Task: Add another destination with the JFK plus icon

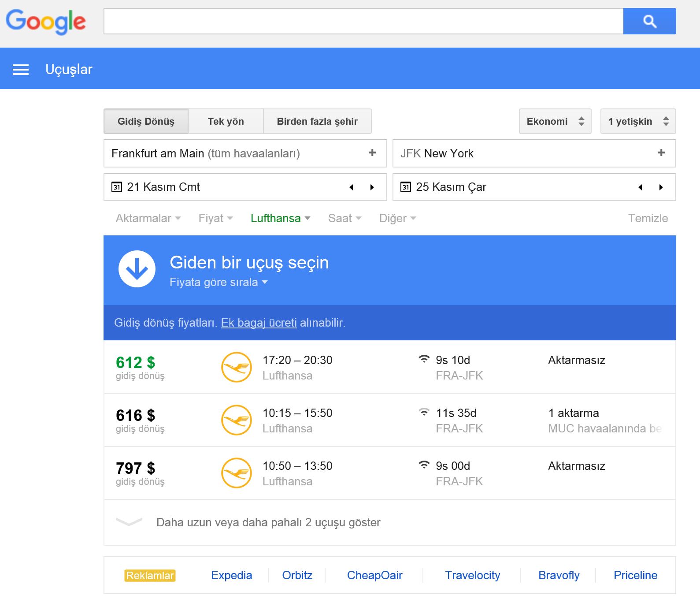Action: tap(661, 153)
